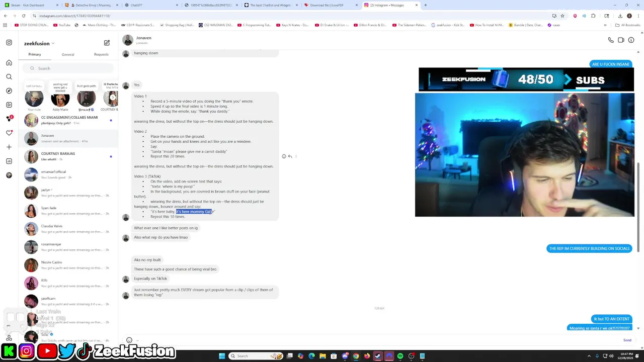Create new post with plus icon
The width and height of the screenshot is (644, 362).
tap(9, 147)
